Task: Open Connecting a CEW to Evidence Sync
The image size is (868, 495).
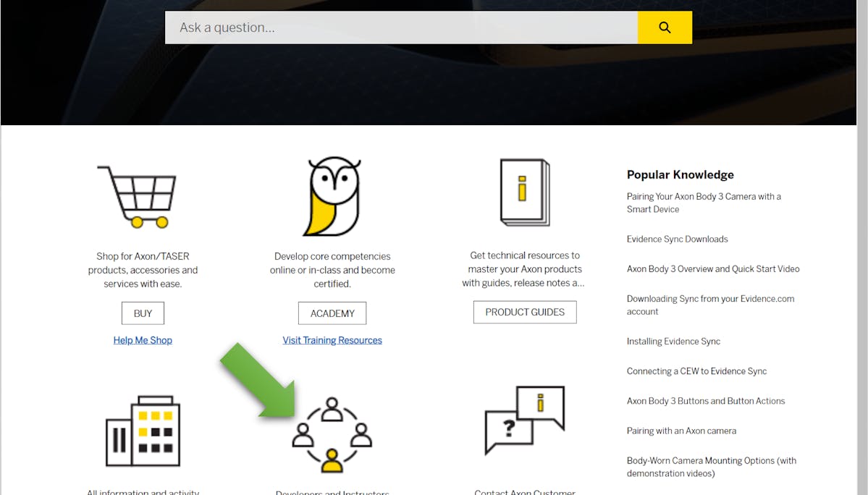Action: point(696,371)
